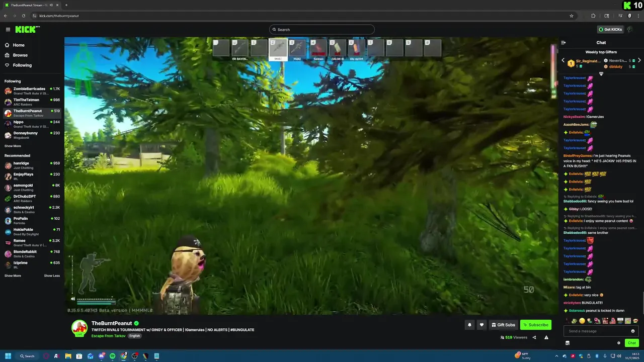Click the Gift Subs button
This screenshot has width=644, height=362.
(x=503, y=325)
